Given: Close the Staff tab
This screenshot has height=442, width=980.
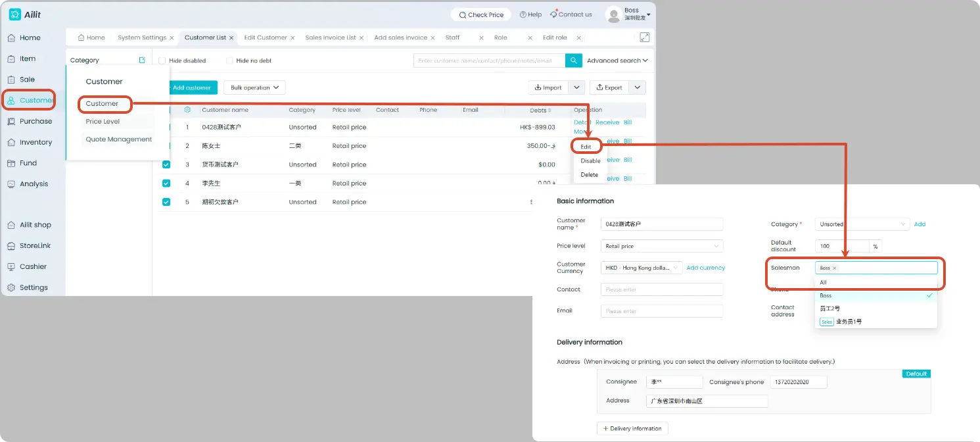Looking at the screenshot, I should (x=481, y=38).
